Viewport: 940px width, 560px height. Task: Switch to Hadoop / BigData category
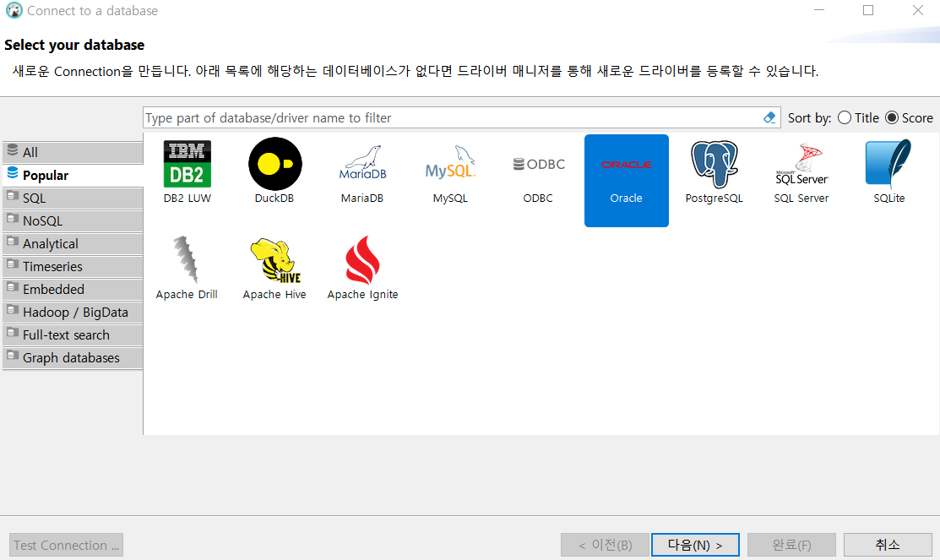click(73, 312)
